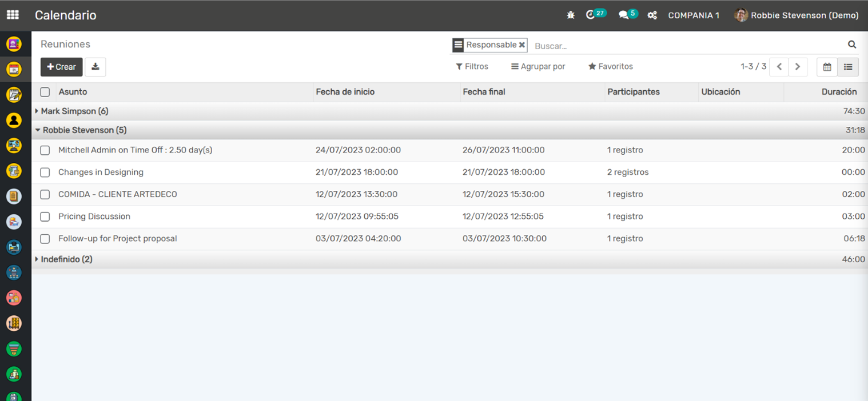This screenshot has height=401, width=868.
Task: Click in the Buscar search field
Action: tap(686, 46)
